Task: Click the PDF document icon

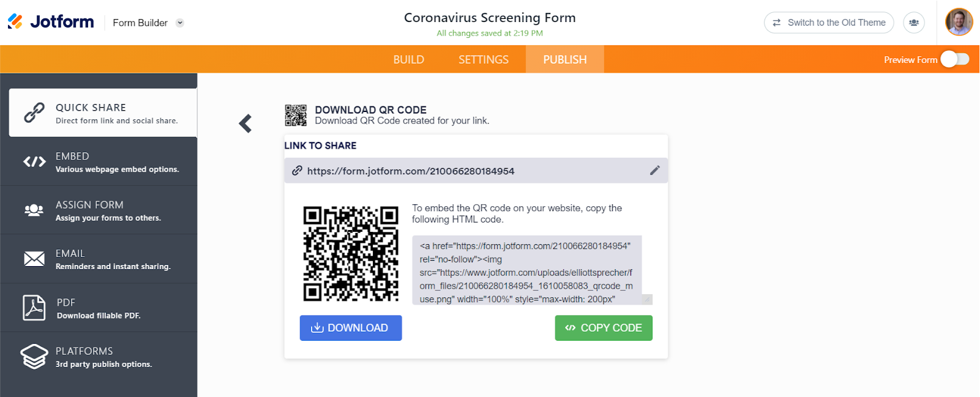Action: [34, 308]
